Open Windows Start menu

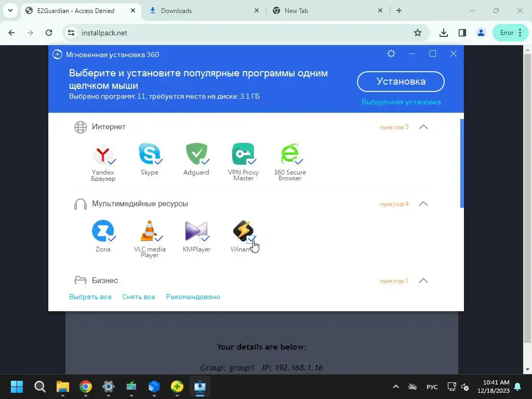coord(17,387)
